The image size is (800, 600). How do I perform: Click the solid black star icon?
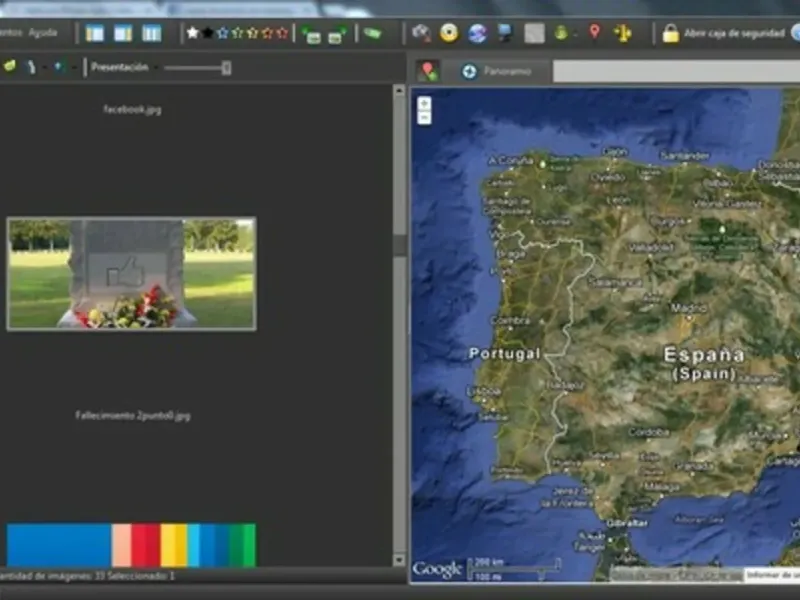coord(208,33)
